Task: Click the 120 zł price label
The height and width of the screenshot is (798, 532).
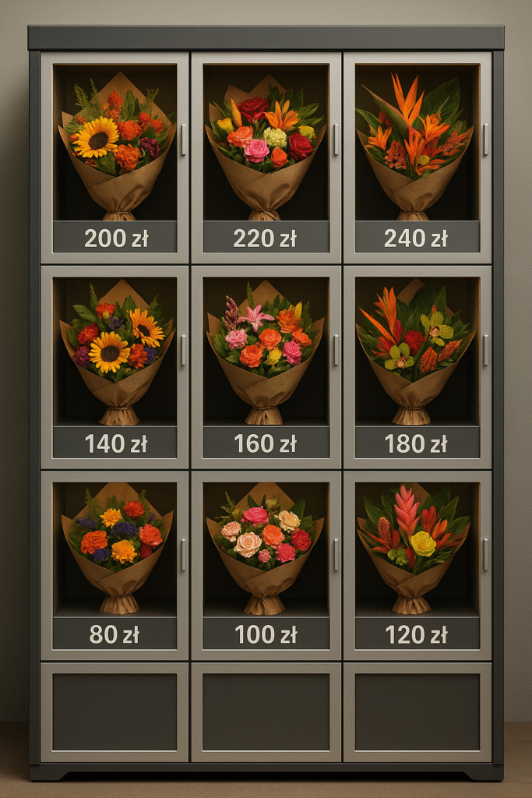Action: click(x=417, y=634)
